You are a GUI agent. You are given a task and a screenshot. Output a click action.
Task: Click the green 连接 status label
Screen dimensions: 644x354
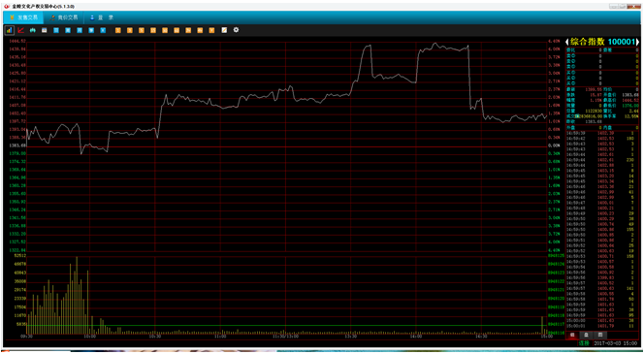pos(584,343)
